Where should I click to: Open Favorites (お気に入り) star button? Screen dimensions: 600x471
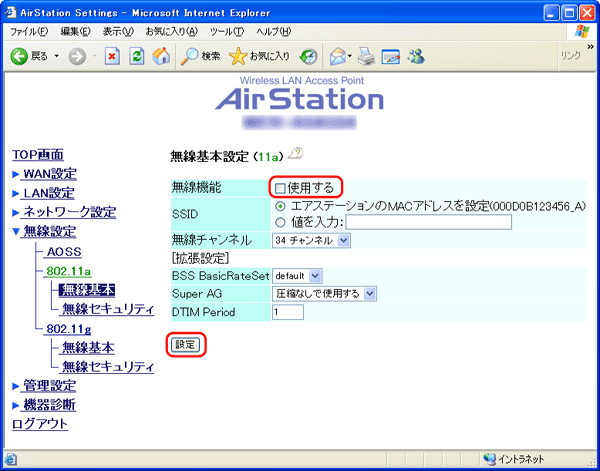[259, 57]
